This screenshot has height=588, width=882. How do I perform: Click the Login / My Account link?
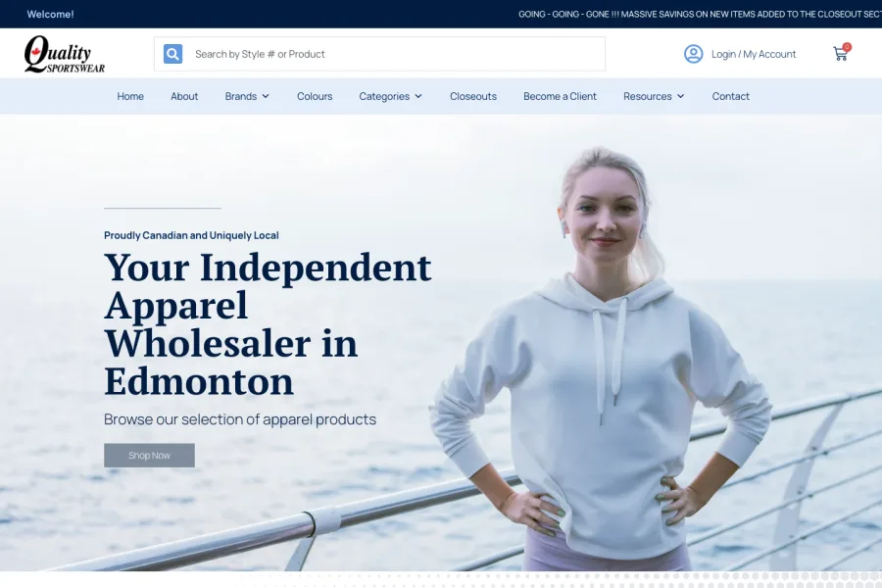[x=754, y=54]
